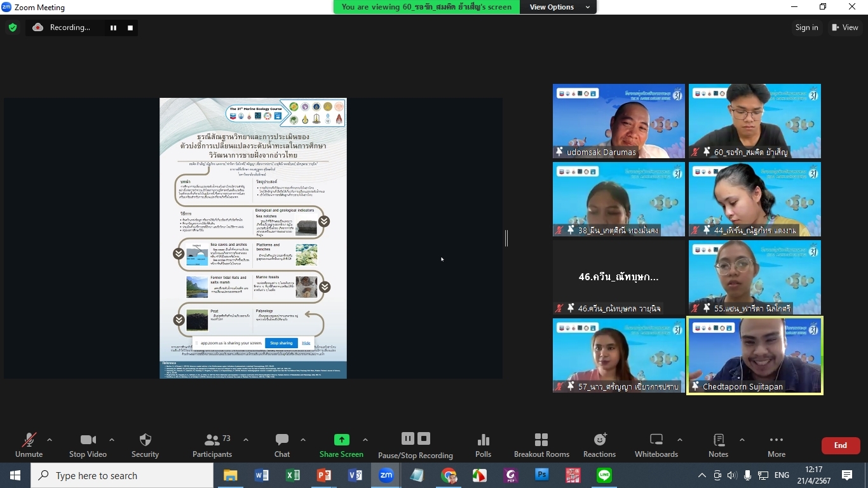
Task: Click the green encryption shield icon
Action: point(12,27)
